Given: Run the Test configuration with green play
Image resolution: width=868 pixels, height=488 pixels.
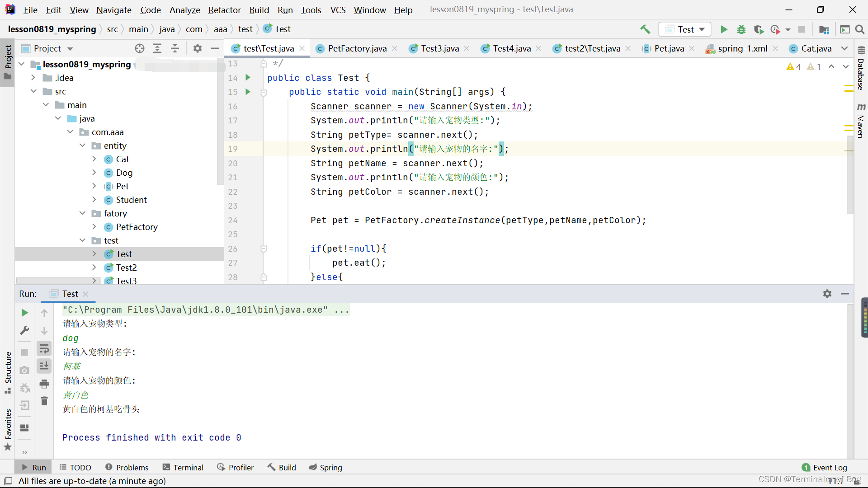Looking at the screenshot, I should [x=724, y=29].
